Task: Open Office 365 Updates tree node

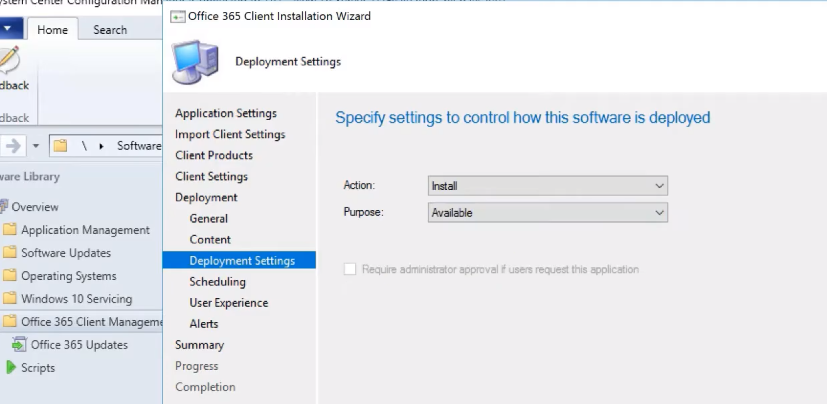Action: click(79, 345)
